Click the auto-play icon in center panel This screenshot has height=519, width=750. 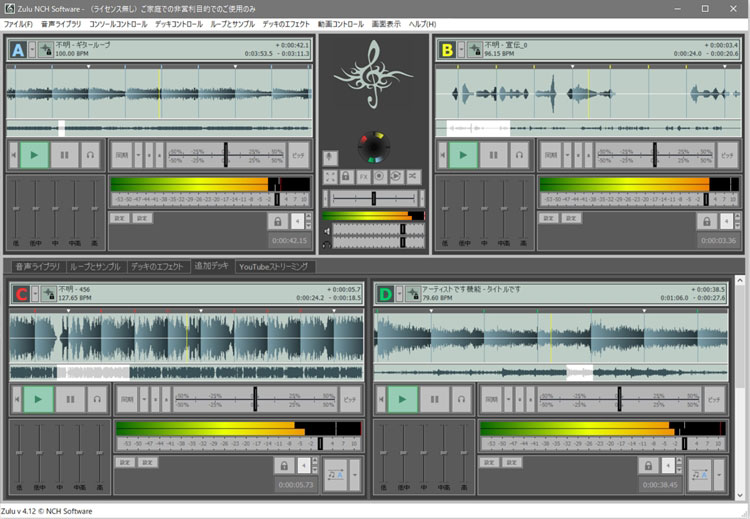[x=396, y=177]
